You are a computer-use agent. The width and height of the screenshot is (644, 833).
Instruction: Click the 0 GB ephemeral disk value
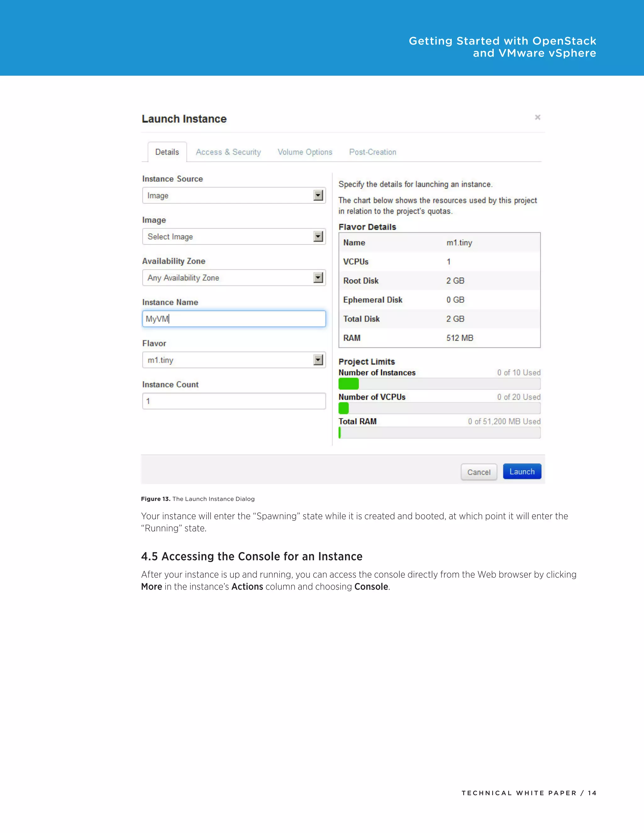(x=455, y=300)
